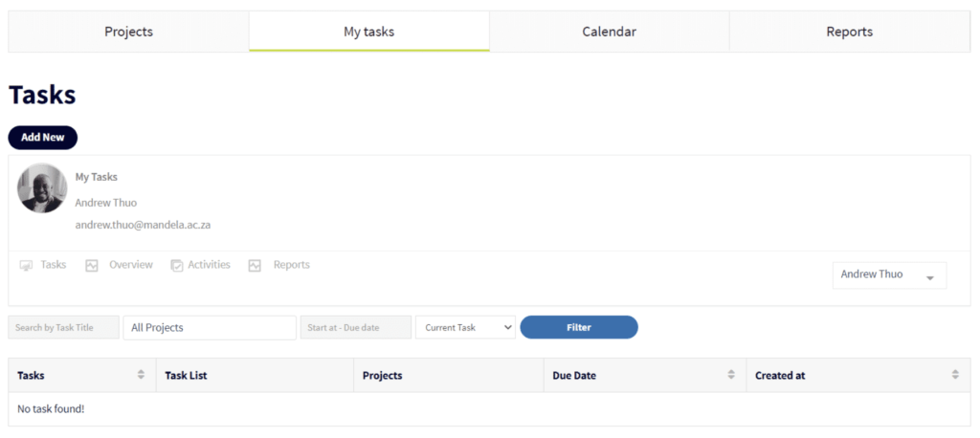
Task: Open the Calendar tab
Action: click(609, 32)
